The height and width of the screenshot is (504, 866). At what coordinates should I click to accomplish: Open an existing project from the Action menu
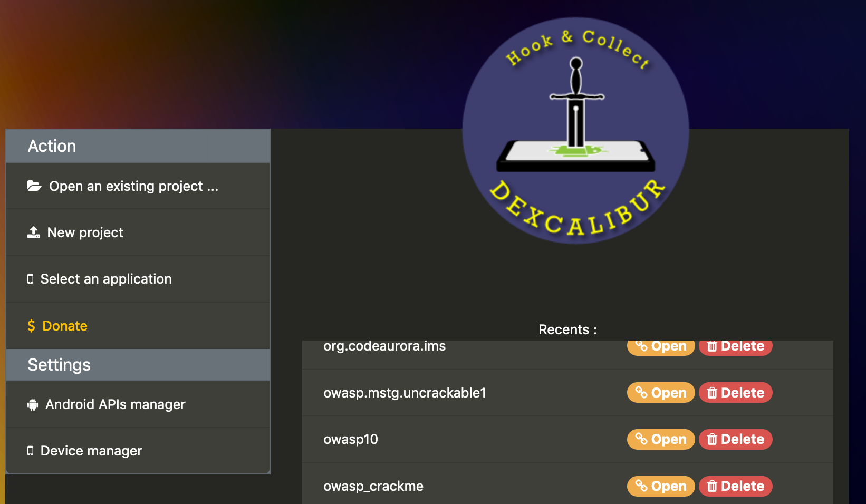point(138,186)
